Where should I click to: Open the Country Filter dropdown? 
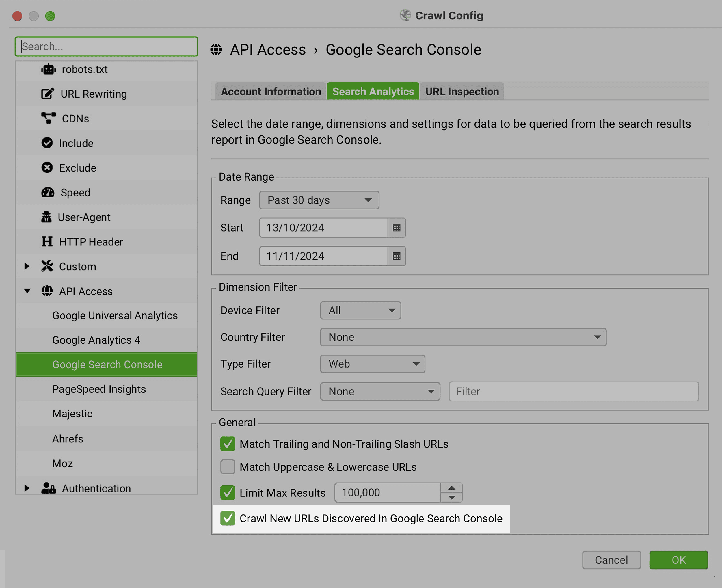pos(463,337)
